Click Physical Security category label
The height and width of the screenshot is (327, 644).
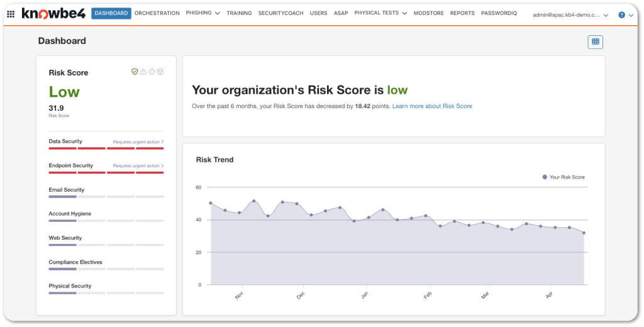pos(70,286)
